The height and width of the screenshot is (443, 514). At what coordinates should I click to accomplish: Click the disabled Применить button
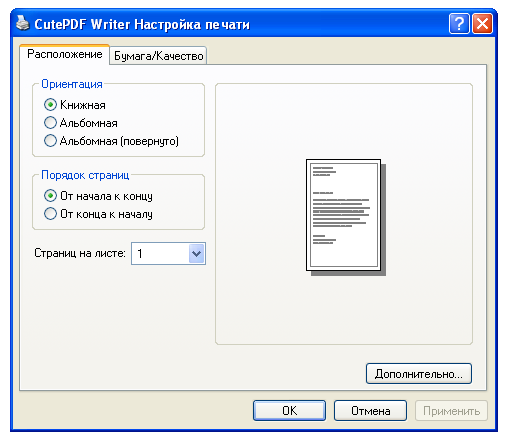pyautogui.click(x=451, y=411)
